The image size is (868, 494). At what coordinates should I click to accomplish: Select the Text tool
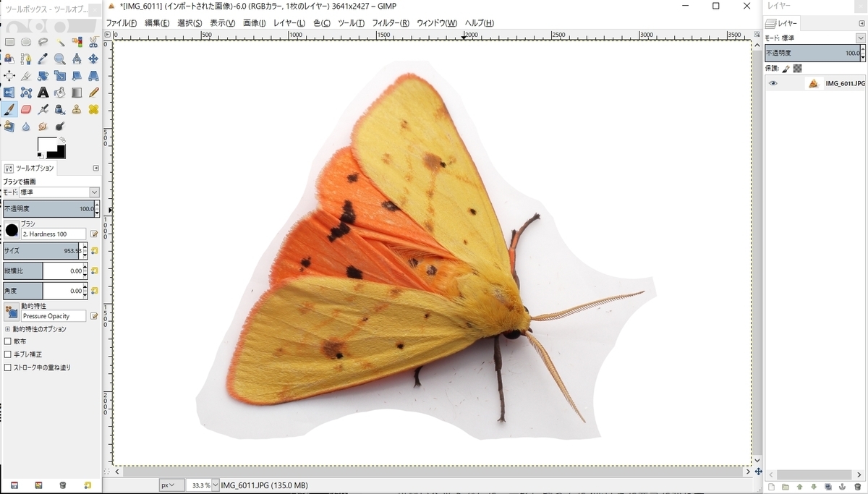click(43, 93)
